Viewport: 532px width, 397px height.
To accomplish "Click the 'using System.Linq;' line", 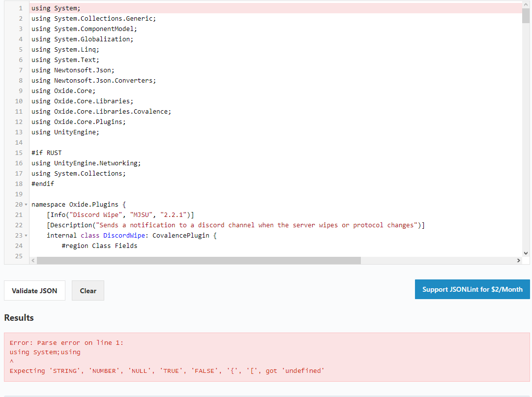I will tap(65, 50).
